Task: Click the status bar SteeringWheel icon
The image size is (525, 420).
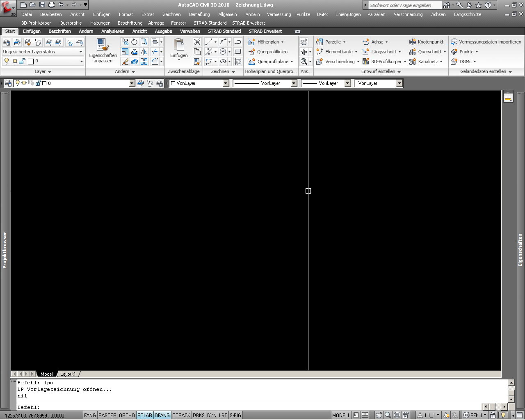Action: point(397,415)
